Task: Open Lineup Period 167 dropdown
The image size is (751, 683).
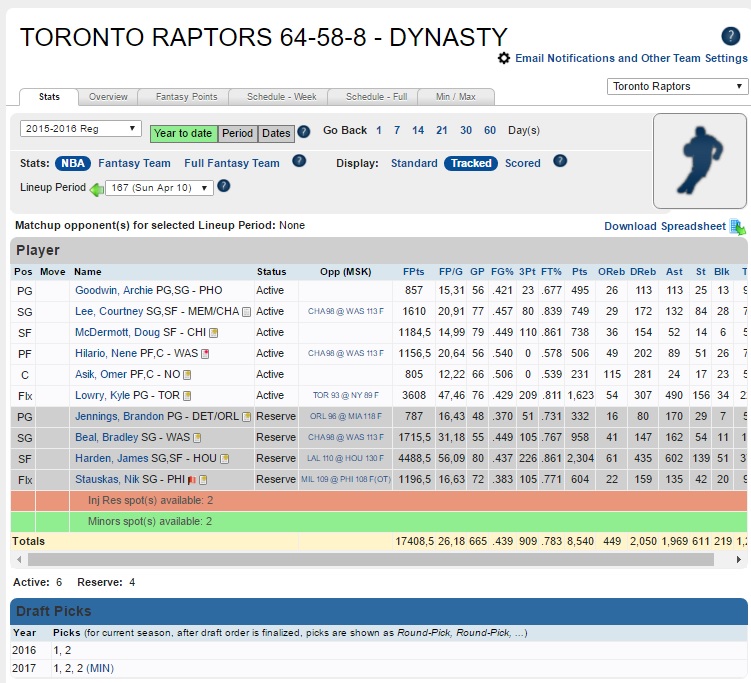Action: click(x=159, y=188)
